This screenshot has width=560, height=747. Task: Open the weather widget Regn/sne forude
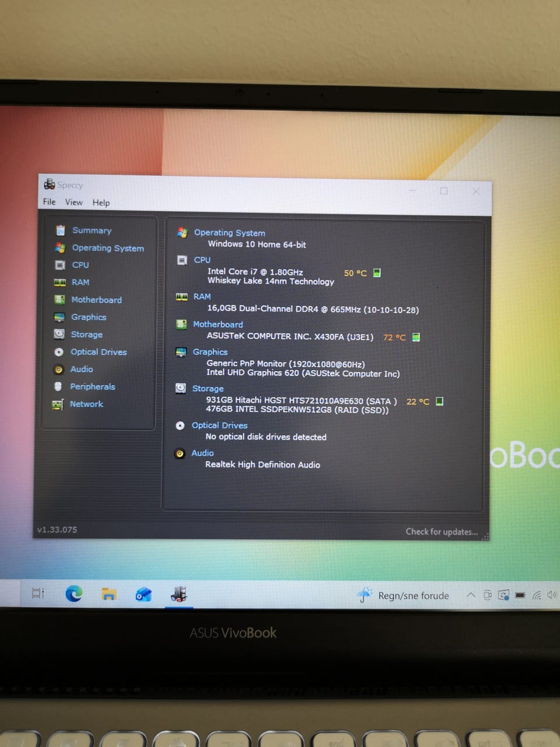pyautogui.click(x=403, y=595)
